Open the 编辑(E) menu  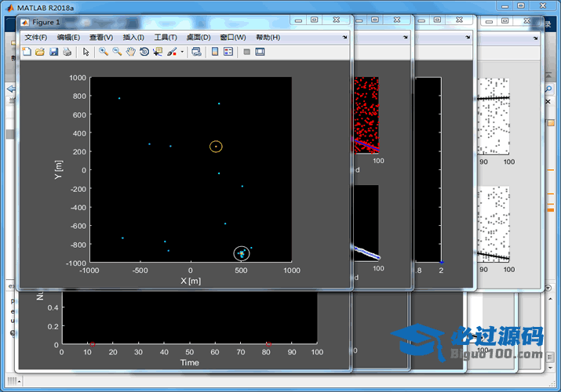(x=68, y=37)
